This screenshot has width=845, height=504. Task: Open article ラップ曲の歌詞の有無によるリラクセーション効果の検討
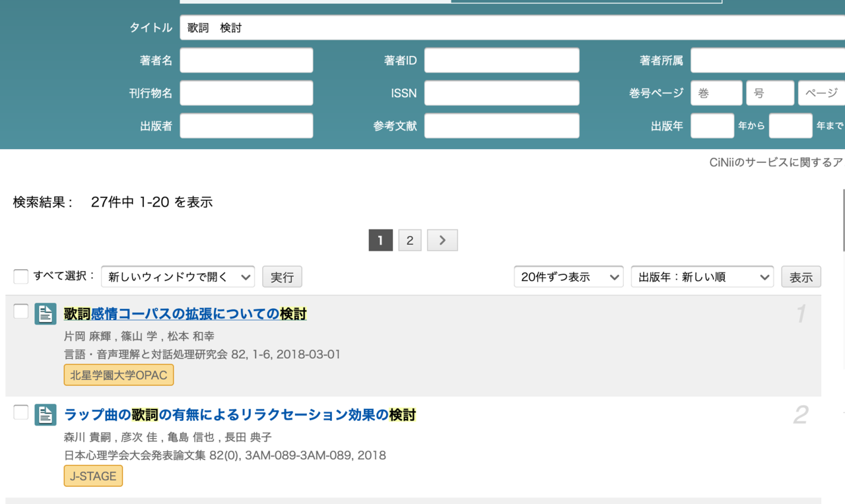240,415
